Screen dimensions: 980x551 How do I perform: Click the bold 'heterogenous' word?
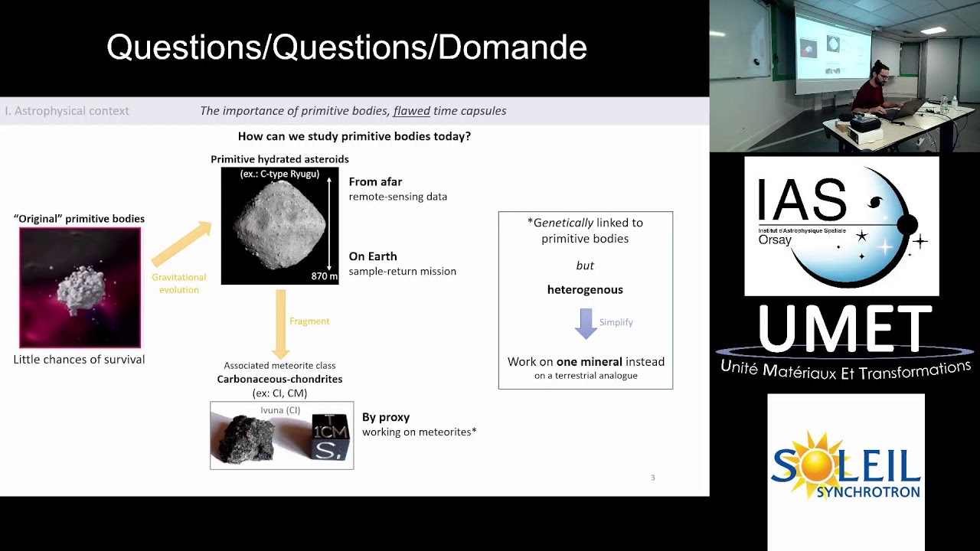point(585,289)
